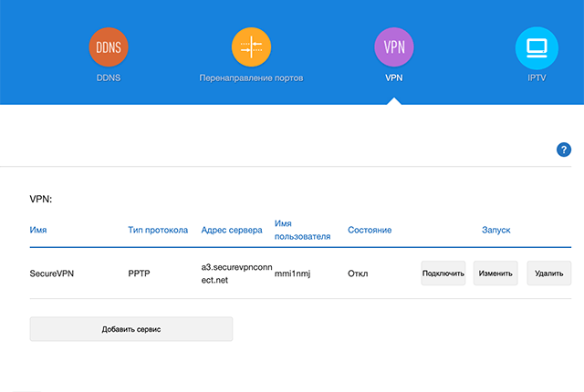
Task: Open the DDNS settings icon
Action: [x=109, y=46]
